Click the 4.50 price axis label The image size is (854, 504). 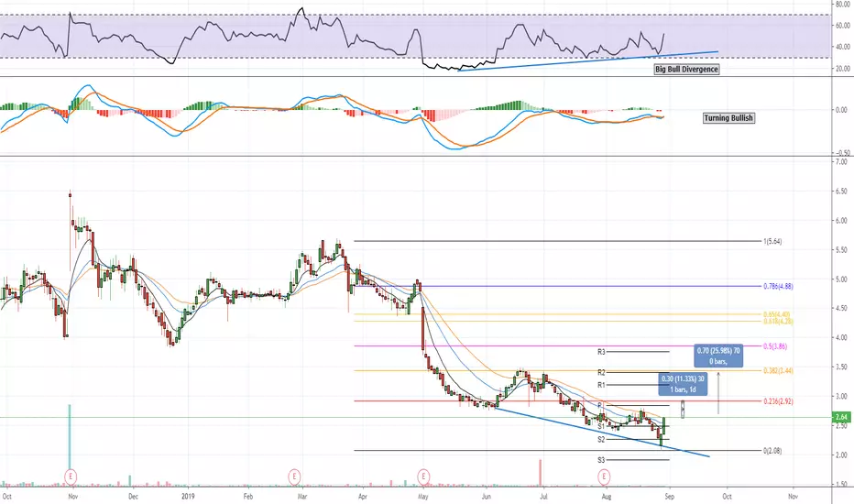[x=841, y=309]
